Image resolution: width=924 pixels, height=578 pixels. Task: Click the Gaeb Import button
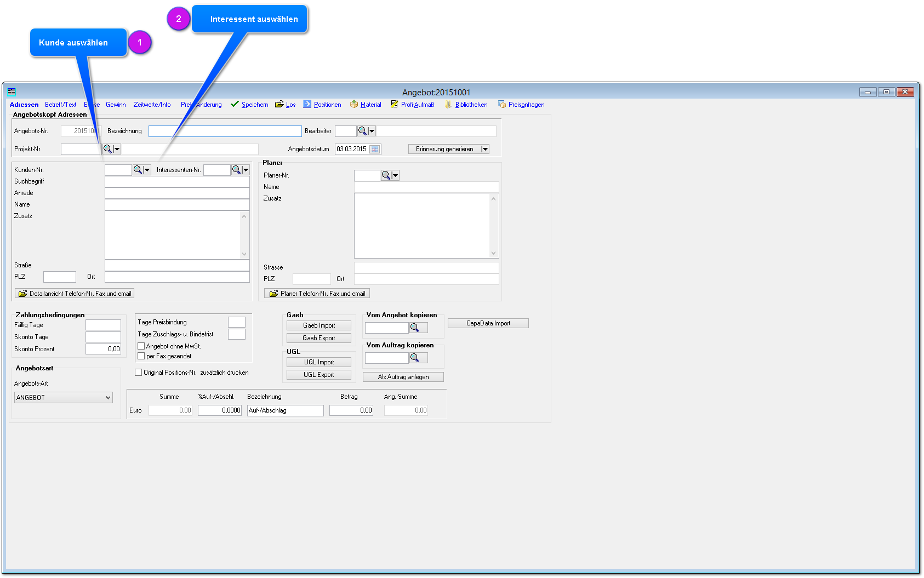pos(319,325)
